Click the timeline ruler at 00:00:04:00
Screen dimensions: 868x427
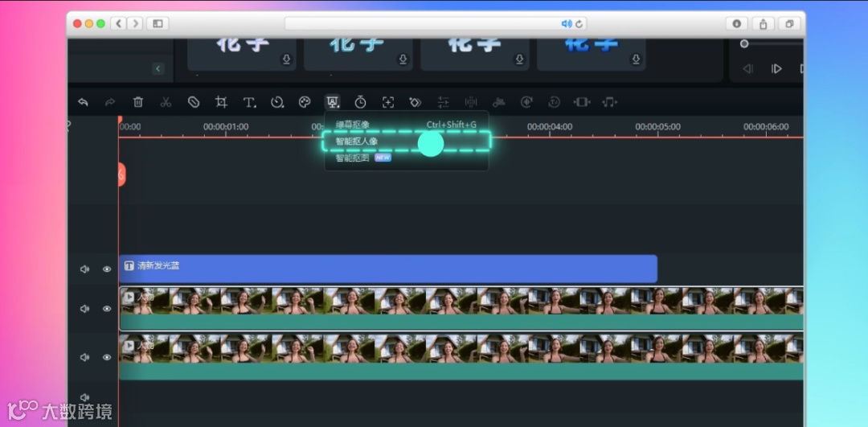click(x=550, y=127)
